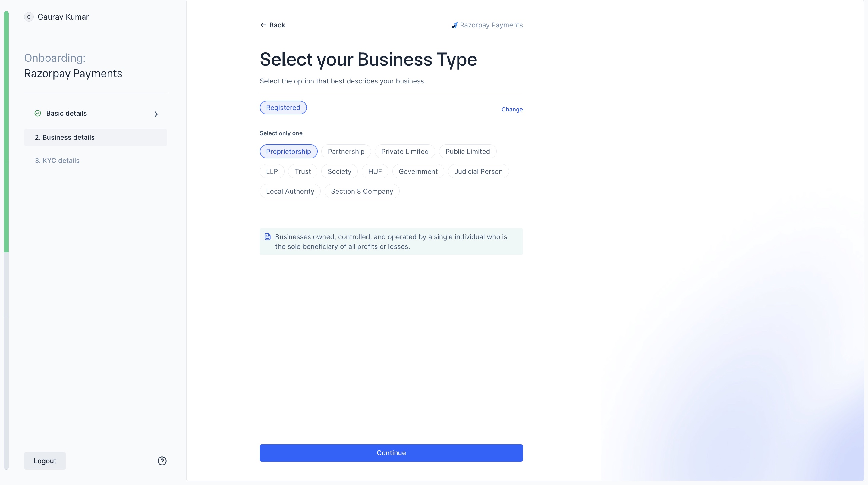Select the Partnership business type
The image size is (868, 485).
[x=346, y=151]
